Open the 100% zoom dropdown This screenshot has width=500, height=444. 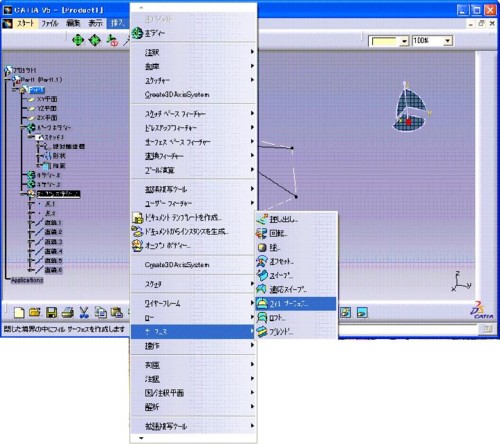tap(448, 41)
